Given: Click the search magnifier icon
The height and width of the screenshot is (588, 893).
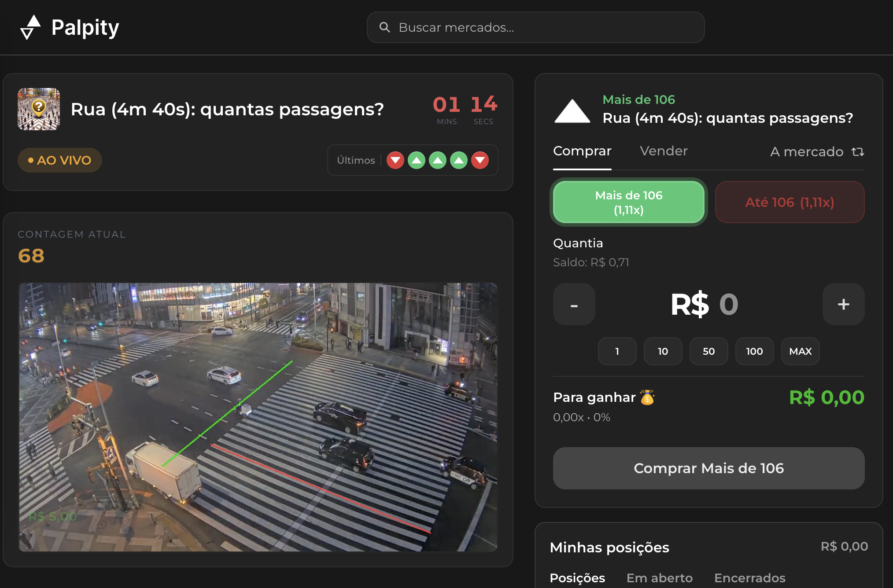Looking at the screenshot, I should [x=384, y=27].
